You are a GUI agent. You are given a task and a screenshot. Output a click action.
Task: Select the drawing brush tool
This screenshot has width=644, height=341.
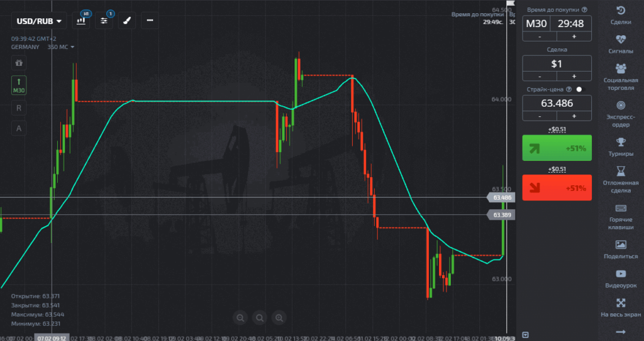126,21
